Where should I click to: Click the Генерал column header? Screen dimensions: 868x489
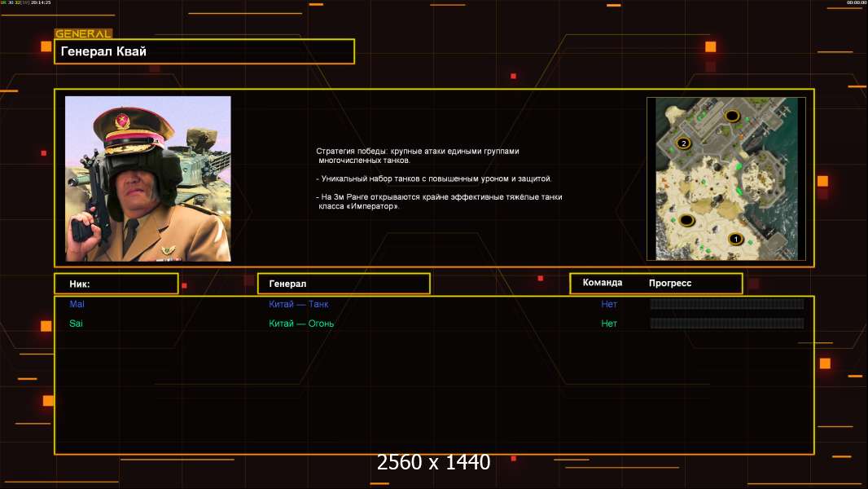pyautogui.click(x=344, y=284)
